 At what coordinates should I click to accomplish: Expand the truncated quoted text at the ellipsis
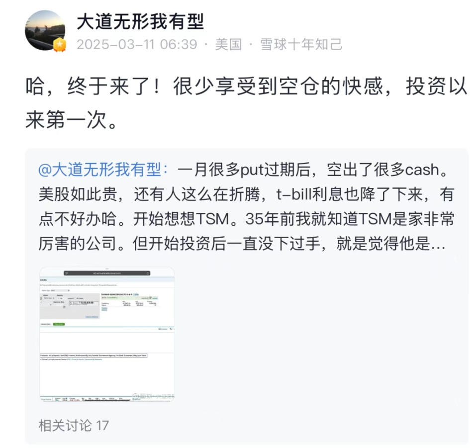(x=438, y=244)
